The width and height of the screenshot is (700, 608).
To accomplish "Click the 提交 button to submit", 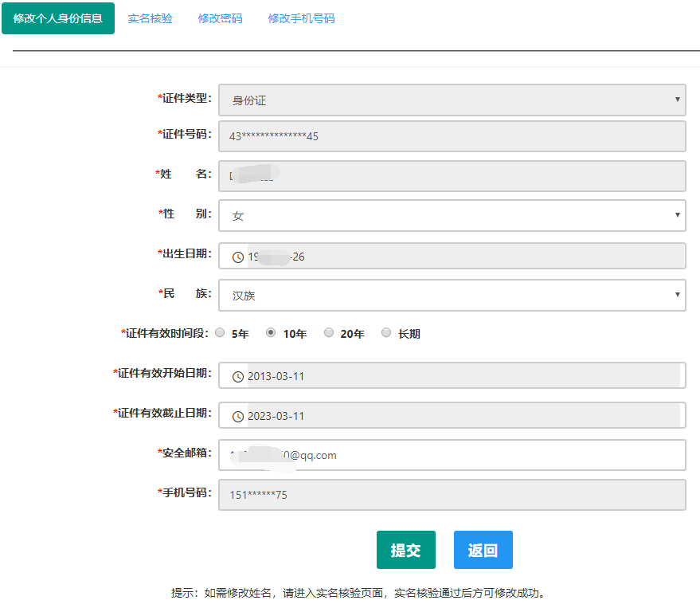I will pos(406,549).
